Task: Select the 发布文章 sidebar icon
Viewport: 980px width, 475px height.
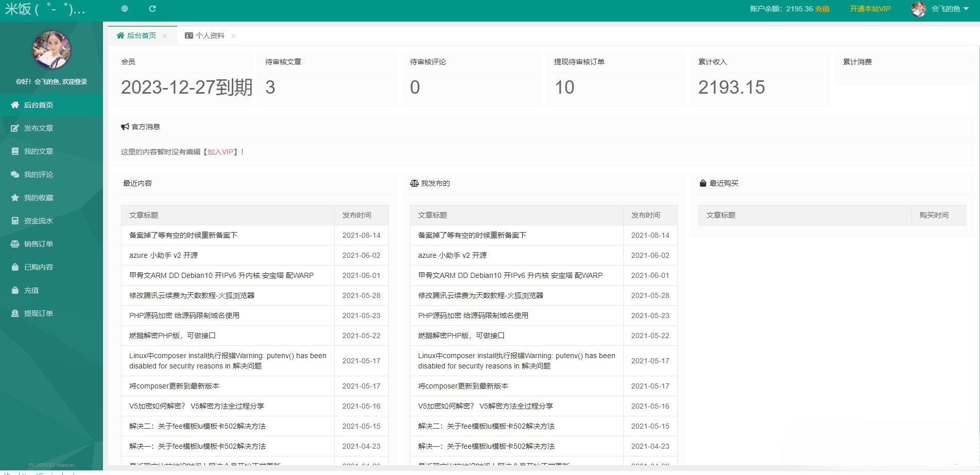Action: 15,128
